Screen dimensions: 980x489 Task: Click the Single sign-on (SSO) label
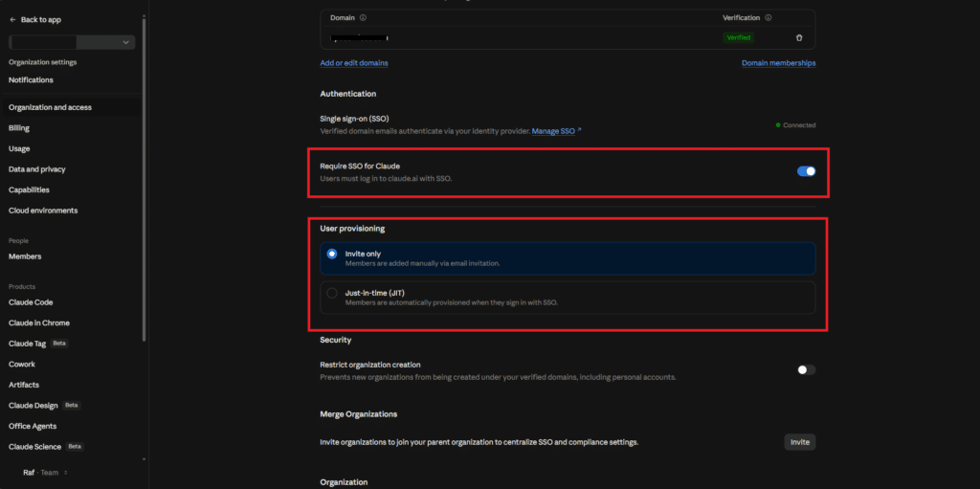tap(354, 119)
